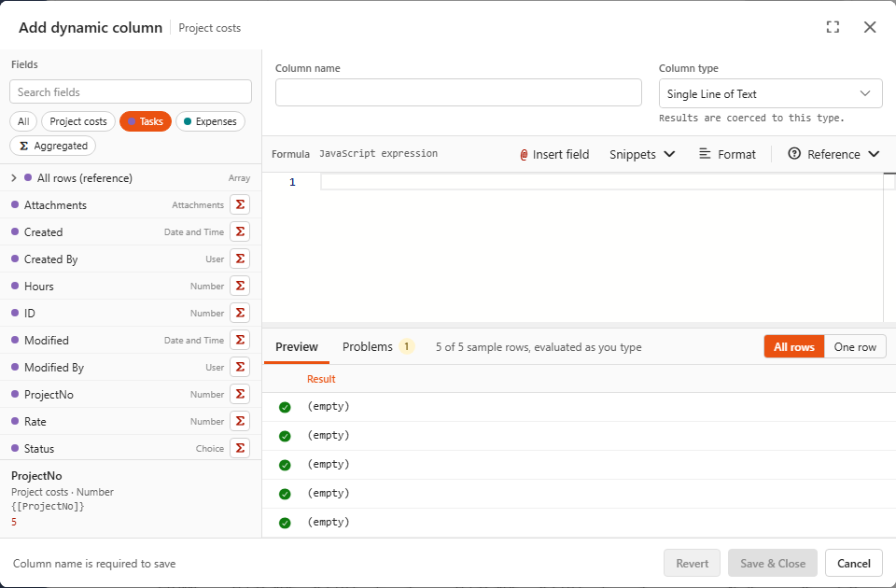Click Insert field in formula toolbar
This screenshot has height=588, width=896.
click(554, 154)
